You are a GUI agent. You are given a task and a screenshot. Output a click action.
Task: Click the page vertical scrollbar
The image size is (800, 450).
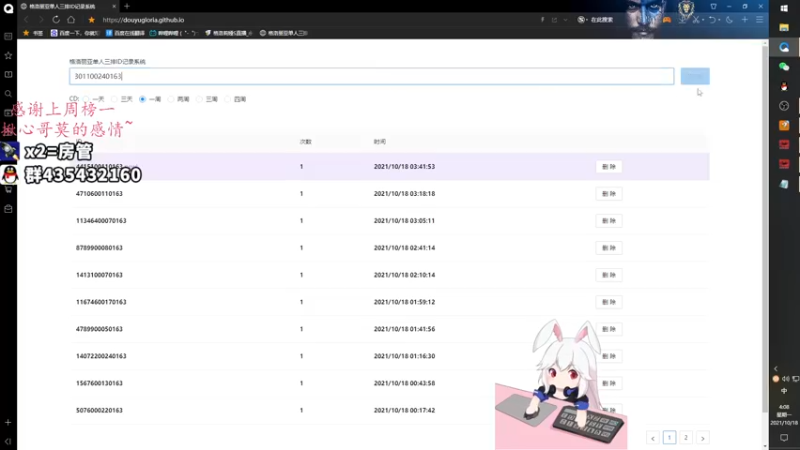(x=765, y=230)
